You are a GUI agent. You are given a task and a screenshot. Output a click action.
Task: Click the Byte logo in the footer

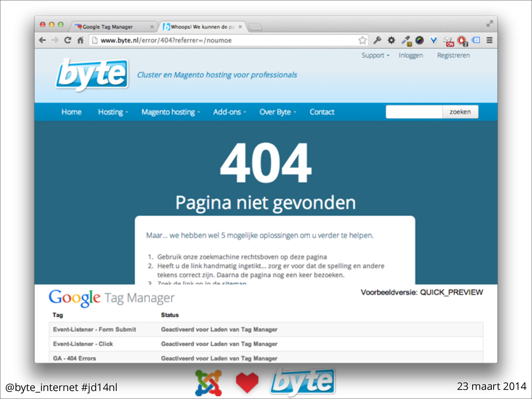coord(302,382)
